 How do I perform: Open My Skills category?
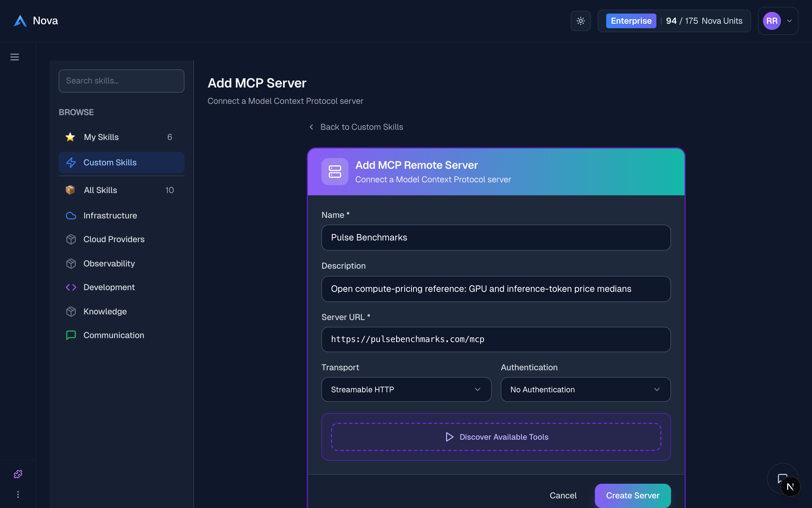tap(121, 137)
